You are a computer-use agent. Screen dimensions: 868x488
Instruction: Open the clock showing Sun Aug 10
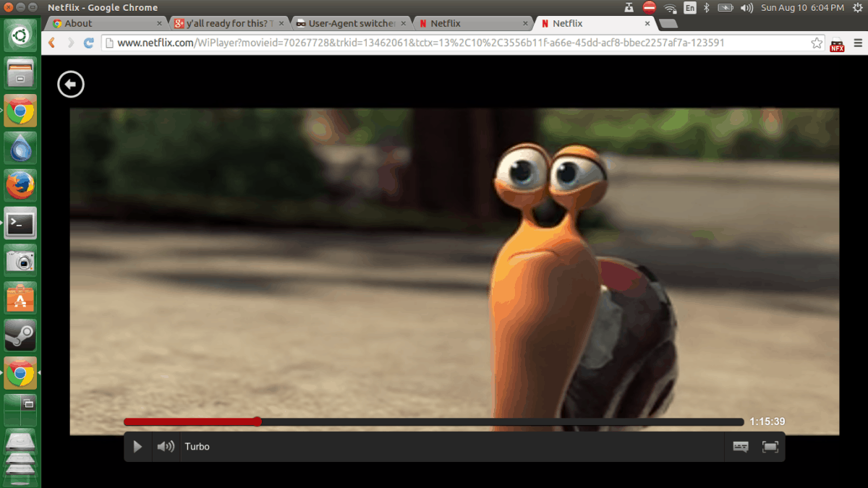coord(803,8)
